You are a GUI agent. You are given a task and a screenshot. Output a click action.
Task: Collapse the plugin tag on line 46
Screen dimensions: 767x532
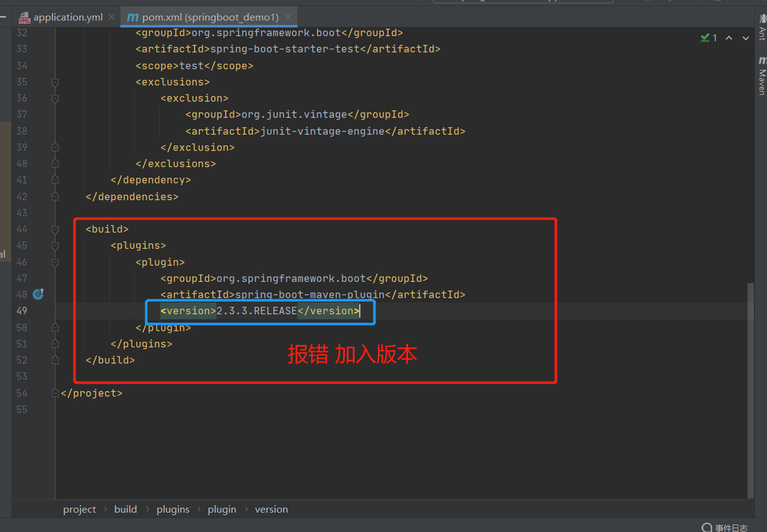click(55, 262)
